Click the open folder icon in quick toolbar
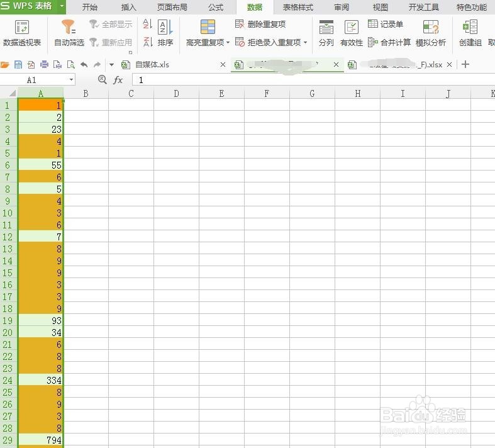Viewport: 495px width, 448px height. (x=5, y=65)
